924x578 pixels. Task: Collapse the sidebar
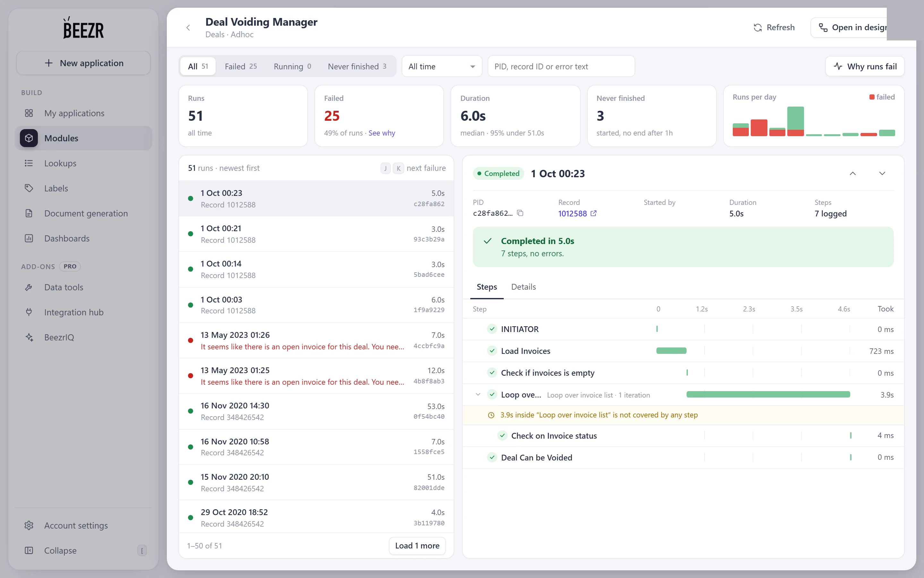tap(83, 550)
